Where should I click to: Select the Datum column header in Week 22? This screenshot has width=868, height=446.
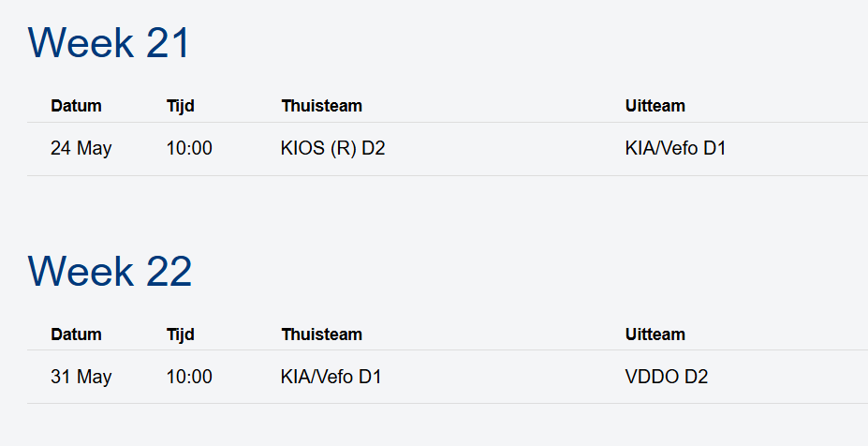[76, 334]
